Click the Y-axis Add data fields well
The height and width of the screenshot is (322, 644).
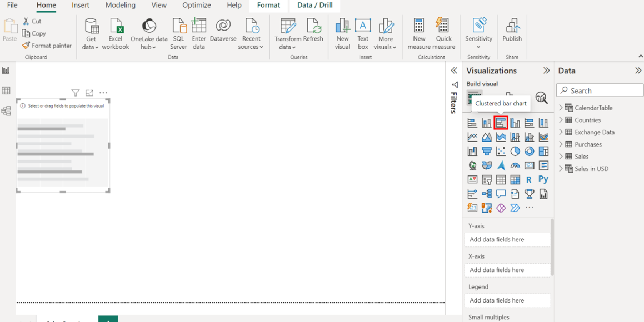click(x=507, y=240)
